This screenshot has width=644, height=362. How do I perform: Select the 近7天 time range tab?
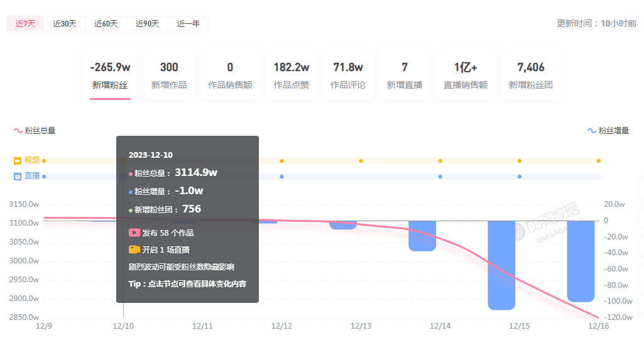[25, 23]
